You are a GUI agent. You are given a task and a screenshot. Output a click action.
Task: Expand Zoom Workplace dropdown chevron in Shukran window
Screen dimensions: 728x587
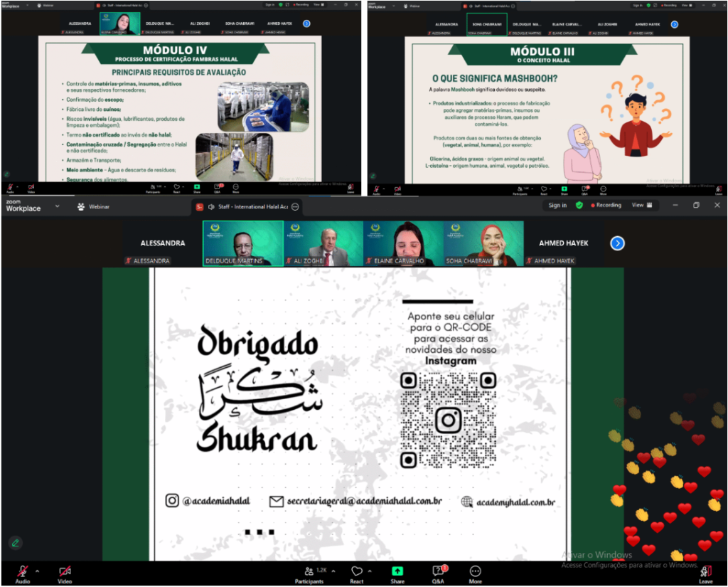[57, 206]
